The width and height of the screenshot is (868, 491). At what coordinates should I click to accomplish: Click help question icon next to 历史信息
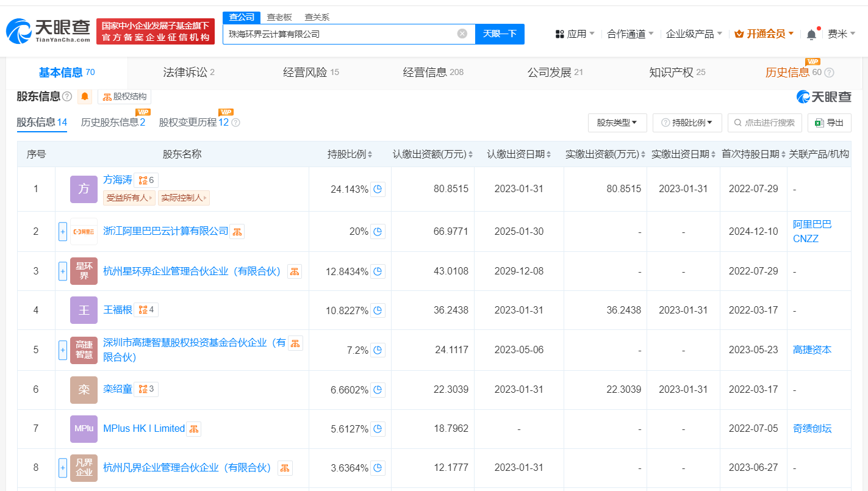click(x=829, y=73)
